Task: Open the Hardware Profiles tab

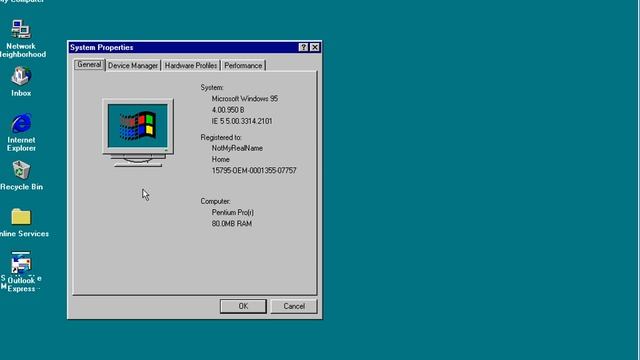Action: point(191,66)
